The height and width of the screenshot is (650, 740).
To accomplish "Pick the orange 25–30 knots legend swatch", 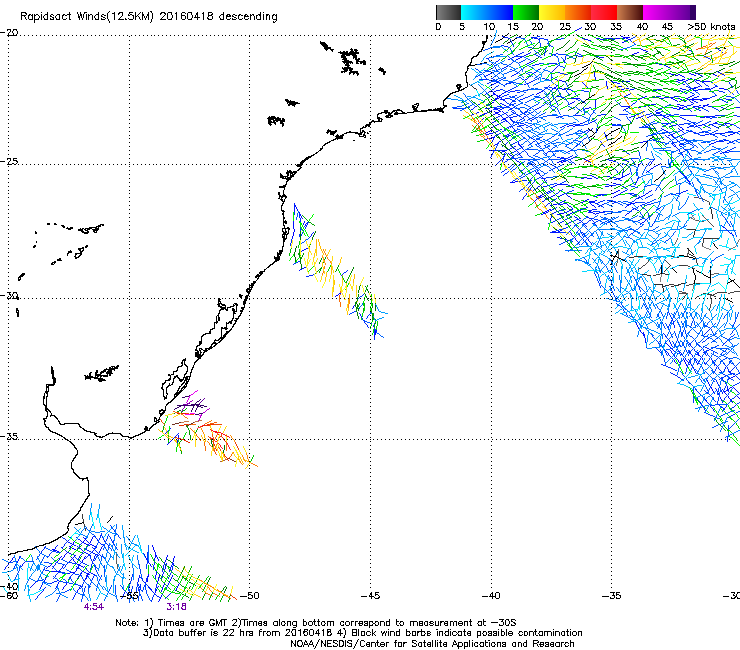I will (x=578, y=12).
